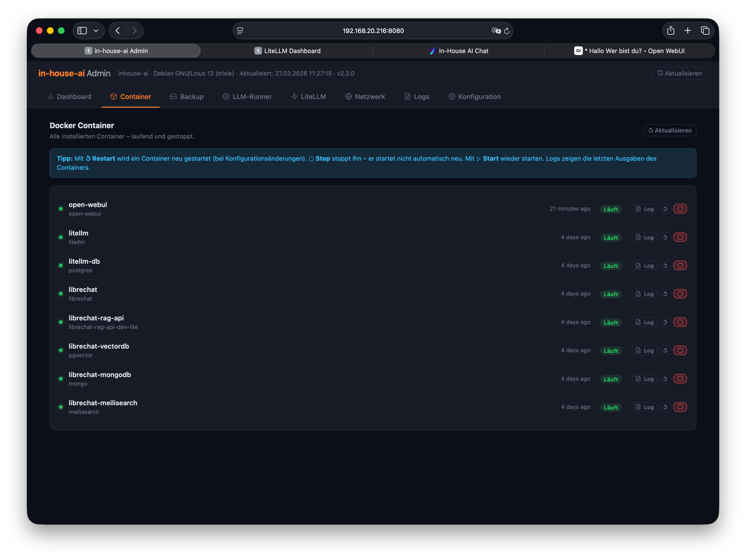This screenshot has height=560, width=746.
Task: Click the translate page icon in address bar
Action: 496,31
